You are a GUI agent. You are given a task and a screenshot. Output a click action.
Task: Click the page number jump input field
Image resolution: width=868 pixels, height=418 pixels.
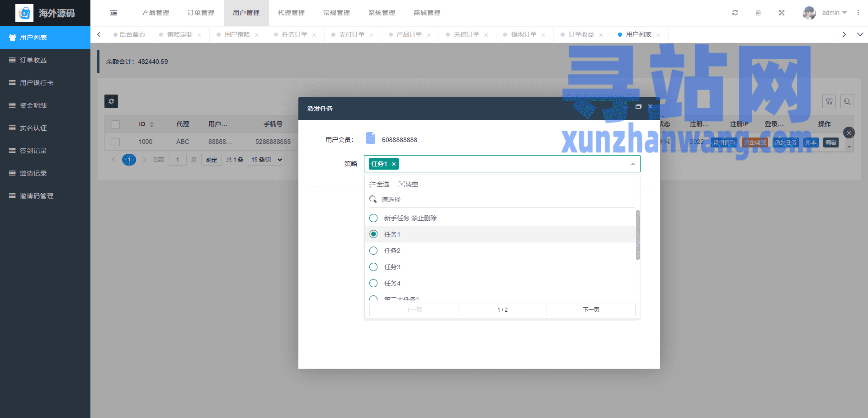pyautogui.click(x=177, y=160)
